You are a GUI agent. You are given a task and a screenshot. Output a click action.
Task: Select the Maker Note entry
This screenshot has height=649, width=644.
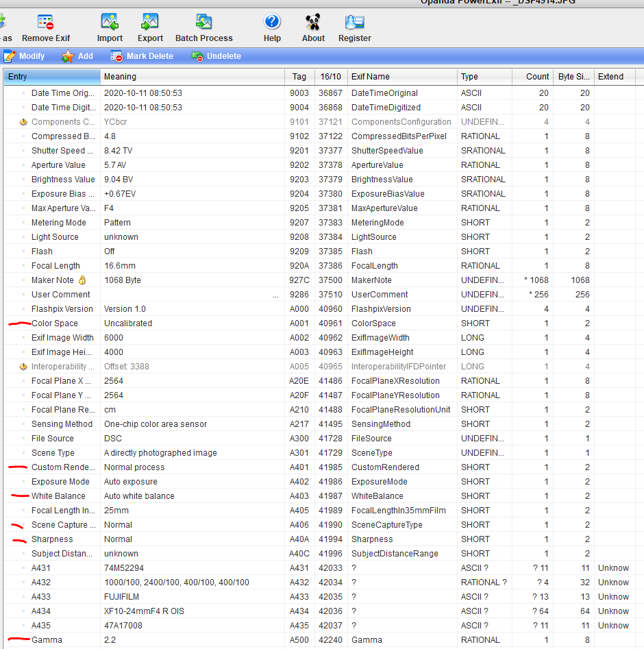(53, 280)
